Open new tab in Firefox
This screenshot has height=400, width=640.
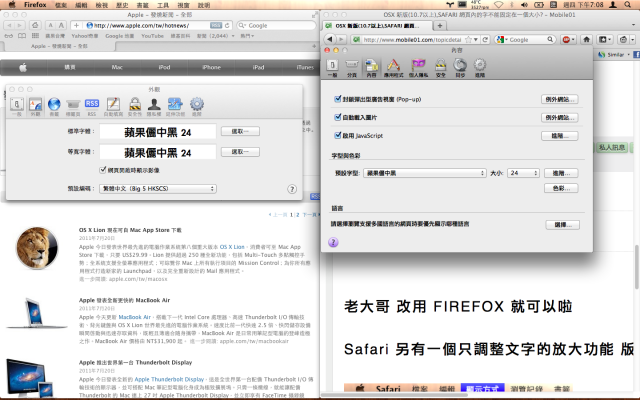440,26
